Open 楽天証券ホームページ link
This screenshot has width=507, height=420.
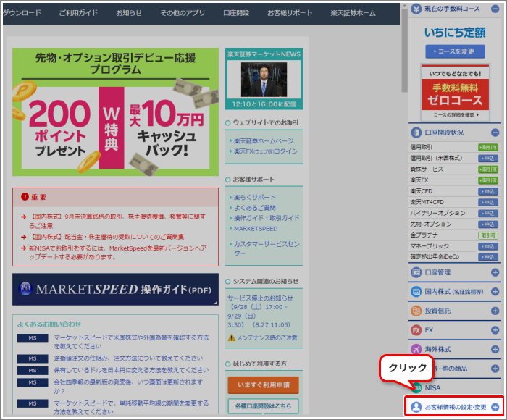click(264, 141)
